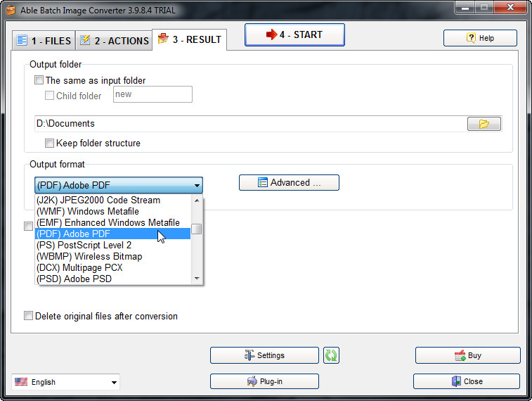Pick (EMF) Enhanced Windows Metafile format
Screen dimensions: 532x401
113,222
